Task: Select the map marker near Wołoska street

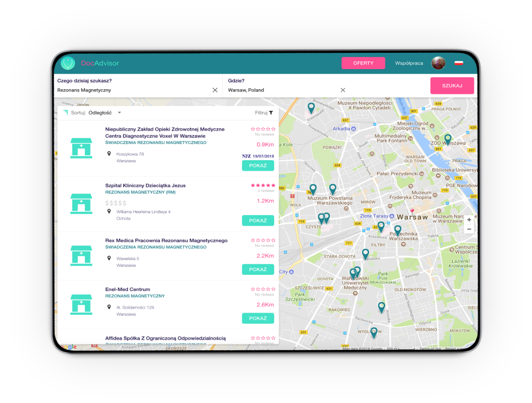Action: pyautogui.click(x=381, y=307)
